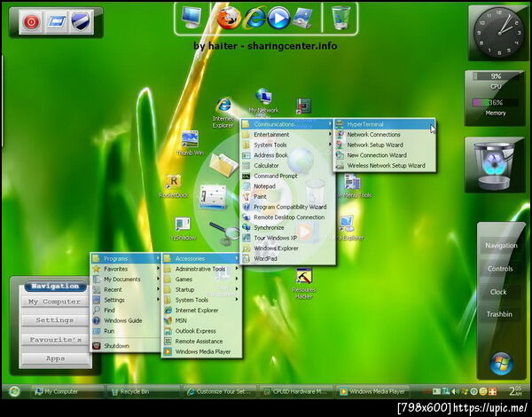
Task: Open Calculator from Accessories menu
Action: (x=287, y=166)
